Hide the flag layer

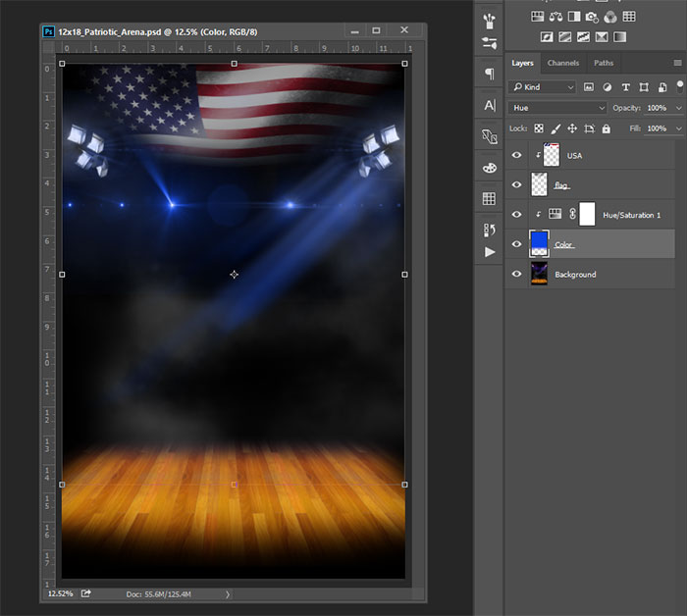tap(516, 184)
